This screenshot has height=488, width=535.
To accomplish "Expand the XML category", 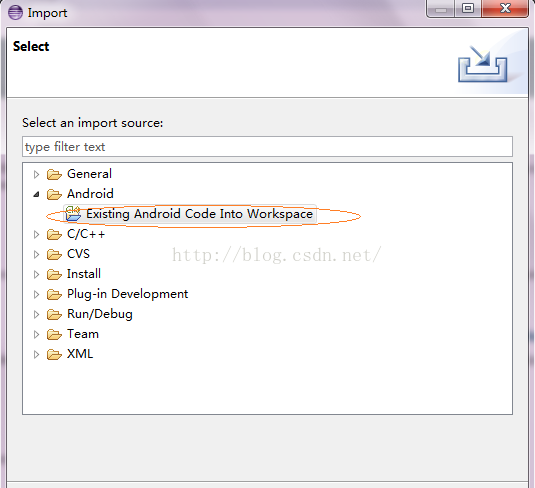I will pyautogui.click(x=36, y=355).
